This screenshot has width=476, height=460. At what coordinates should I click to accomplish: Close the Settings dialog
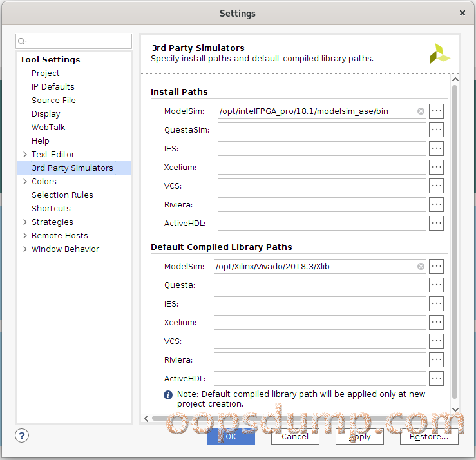(x=462, y=13)
